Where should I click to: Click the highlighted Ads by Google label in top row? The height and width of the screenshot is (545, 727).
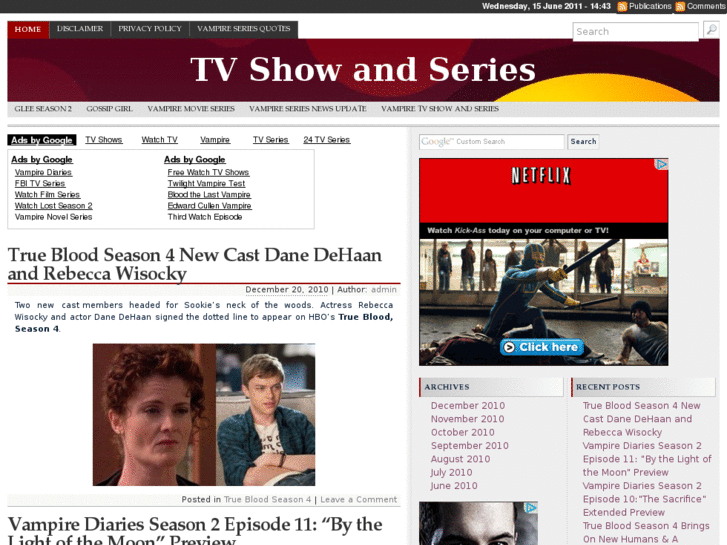coord(42,140)
